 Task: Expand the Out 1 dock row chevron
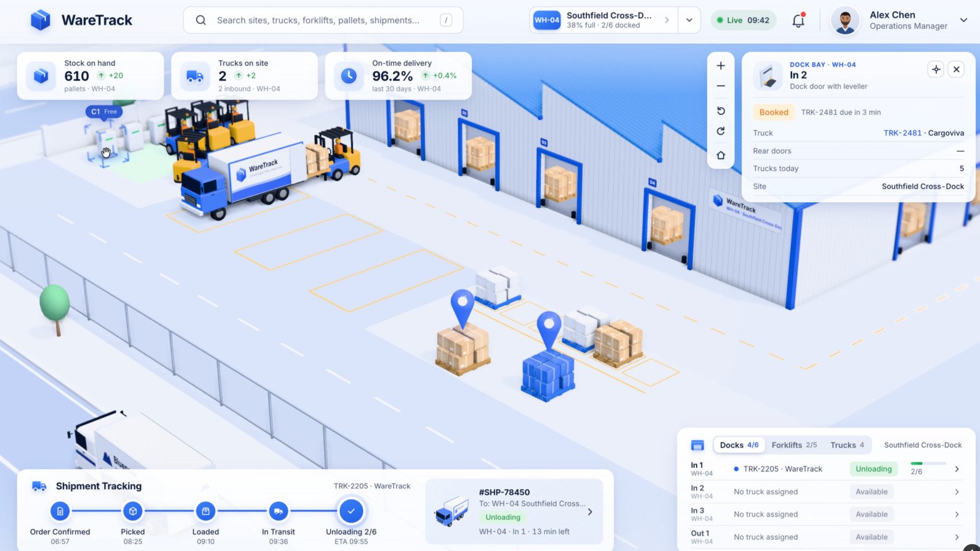click(x=957, y=537)
